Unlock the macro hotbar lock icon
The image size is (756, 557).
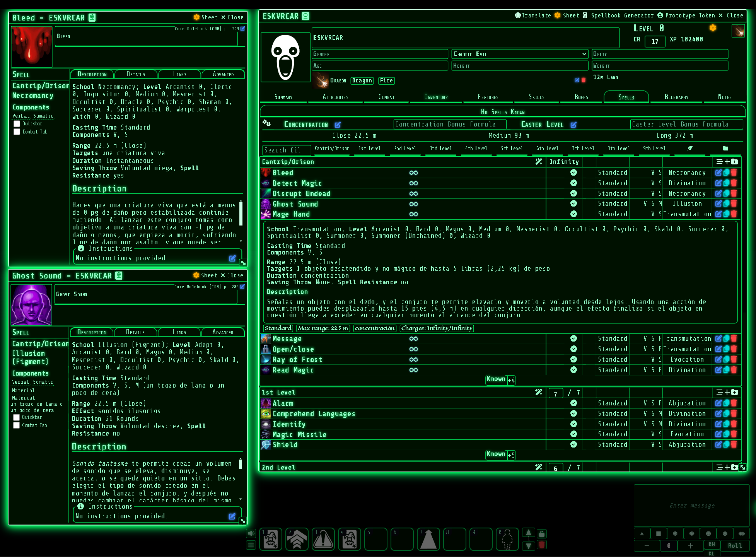point(542,534)
